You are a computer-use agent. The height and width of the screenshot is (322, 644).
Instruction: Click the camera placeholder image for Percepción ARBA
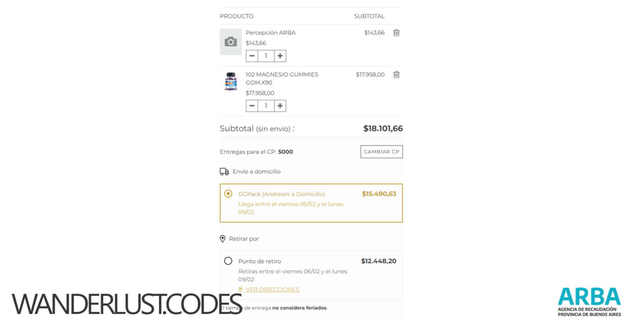[x=231, y=41]
